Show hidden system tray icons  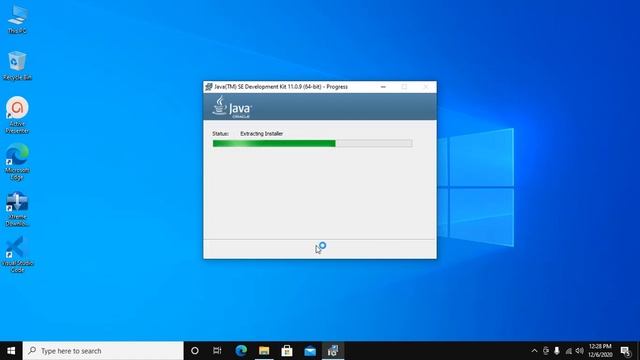534,351
